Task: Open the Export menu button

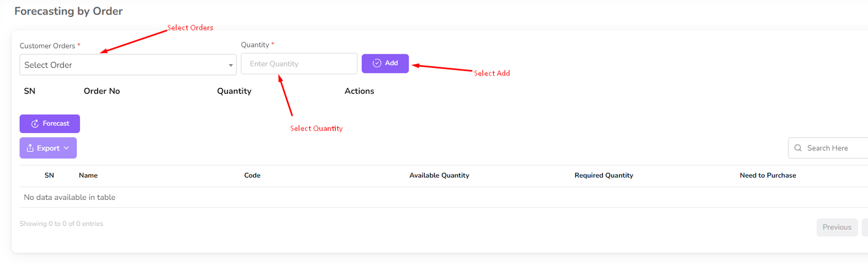Action: (x=48, y=148)
